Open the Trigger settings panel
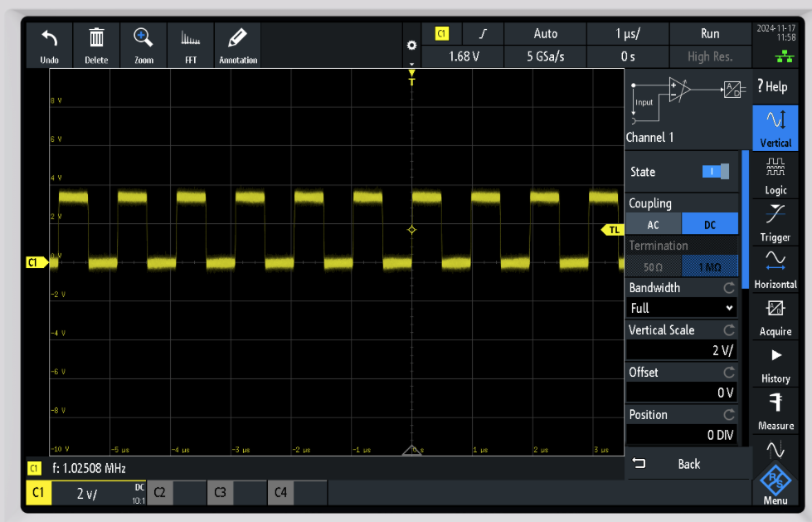The image size is (812, 522). [x=775, y=222]
